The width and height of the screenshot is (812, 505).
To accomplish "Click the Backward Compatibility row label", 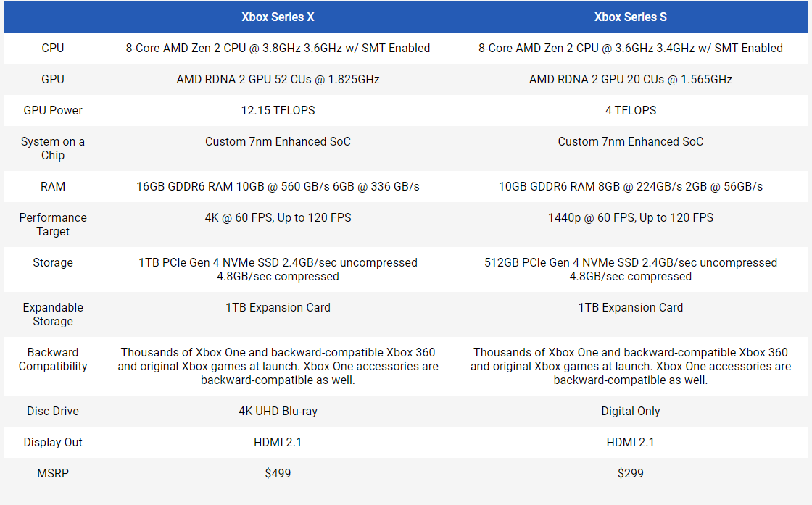I will 53,359.
